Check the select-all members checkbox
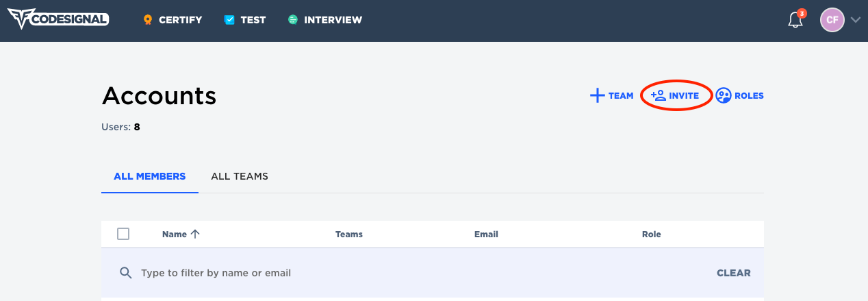Screen dimensions: 868x301 tap(123, 234)
